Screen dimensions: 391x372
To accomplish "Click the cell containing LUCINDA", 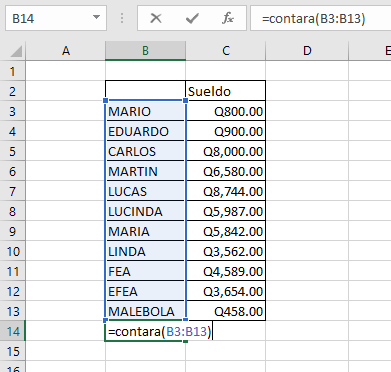I will tap(145, 211).
